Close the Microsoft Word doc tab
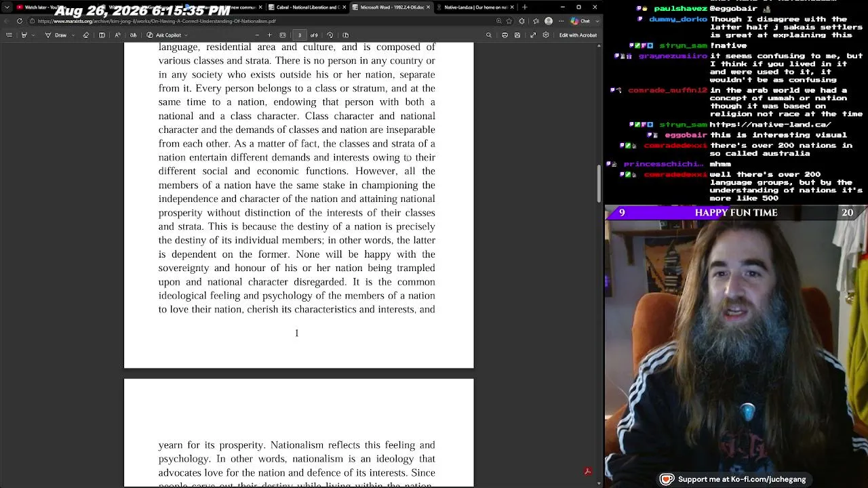868x488 pixels. point(428,7)
